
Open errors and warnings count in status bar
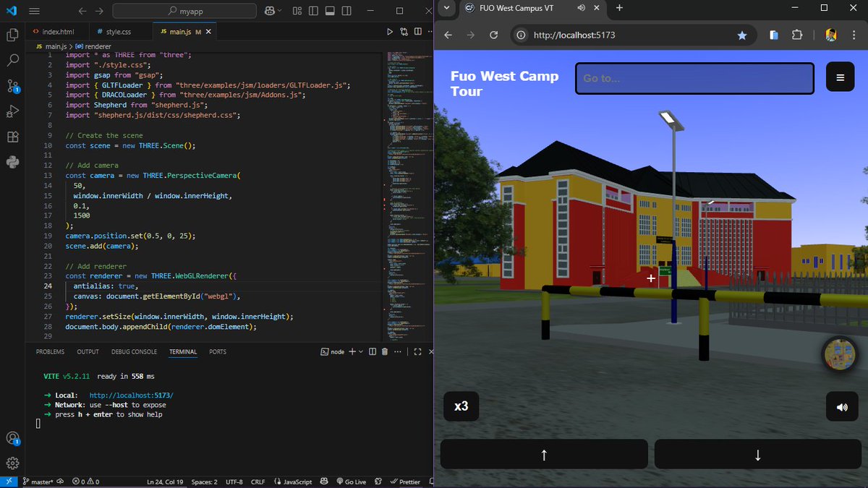tap(85, 481)
